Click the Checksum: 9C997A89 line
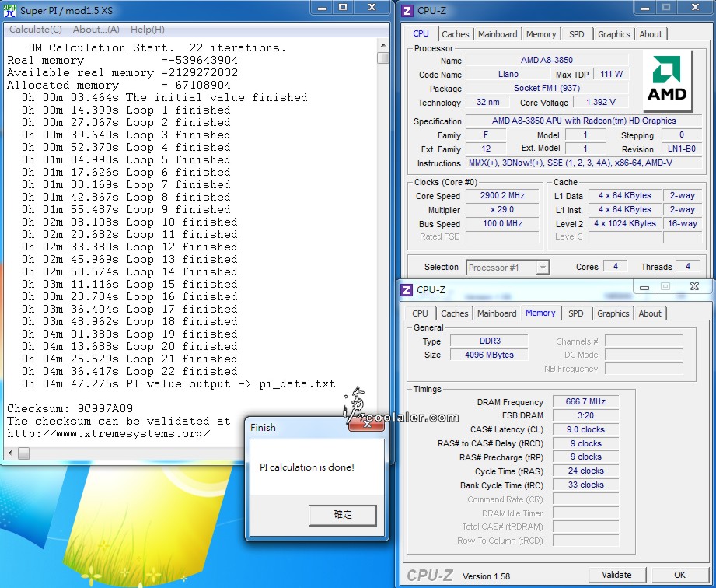716x588 pixels. (x=70, y=408)
